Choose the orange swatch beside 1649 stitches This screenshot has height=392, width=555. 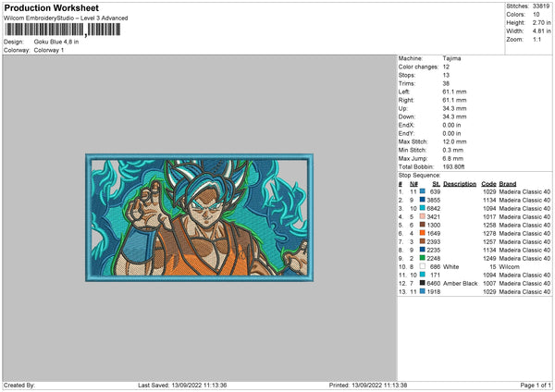423,233
